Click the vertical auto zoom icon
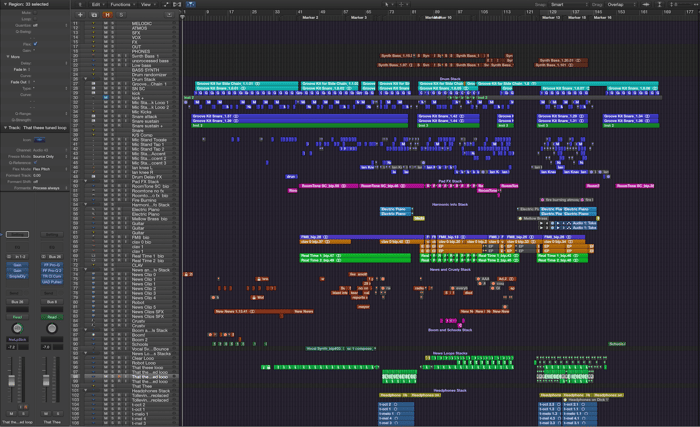 (659, 4)
